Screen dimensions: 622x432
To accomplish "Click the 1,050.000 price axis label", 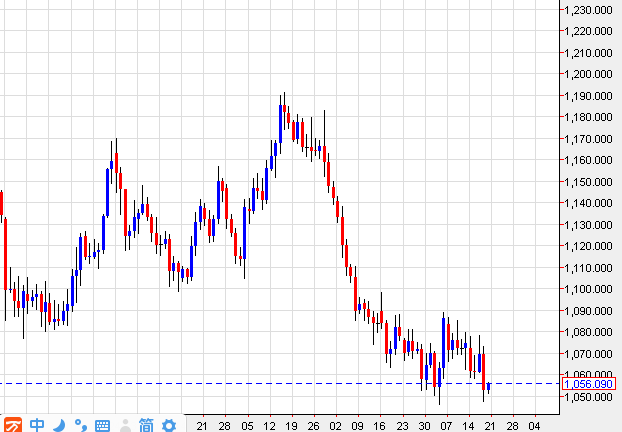I will tap(588, 397).
